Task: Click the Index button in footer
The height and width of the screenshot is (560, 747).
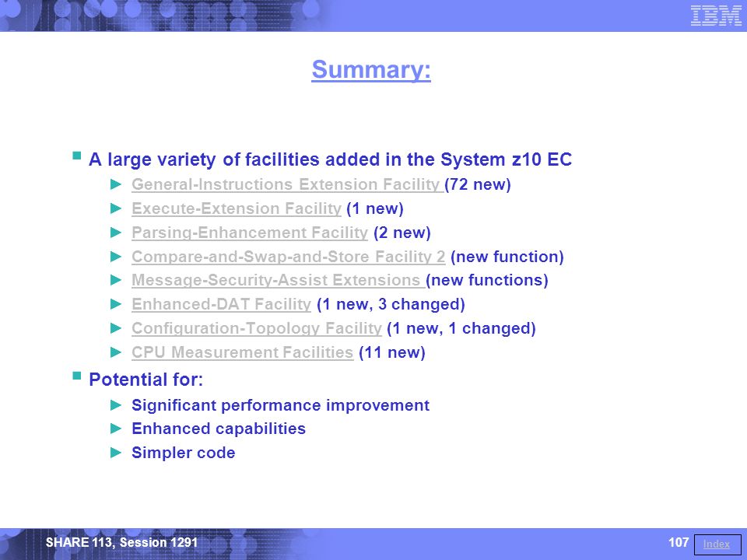Action: coord(717,544)
